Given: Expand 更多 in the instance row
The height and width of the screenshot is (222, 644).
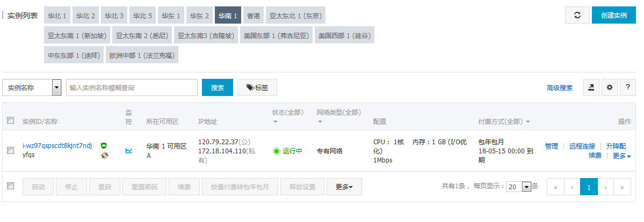Looking at the screenshot, I should 621,156.
